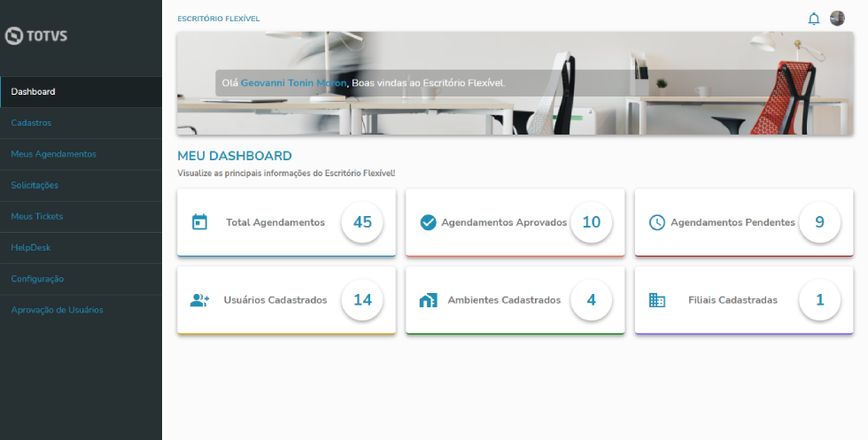Click the Filiais Cadastradas label
868x440 pixels.
point(732,300)
